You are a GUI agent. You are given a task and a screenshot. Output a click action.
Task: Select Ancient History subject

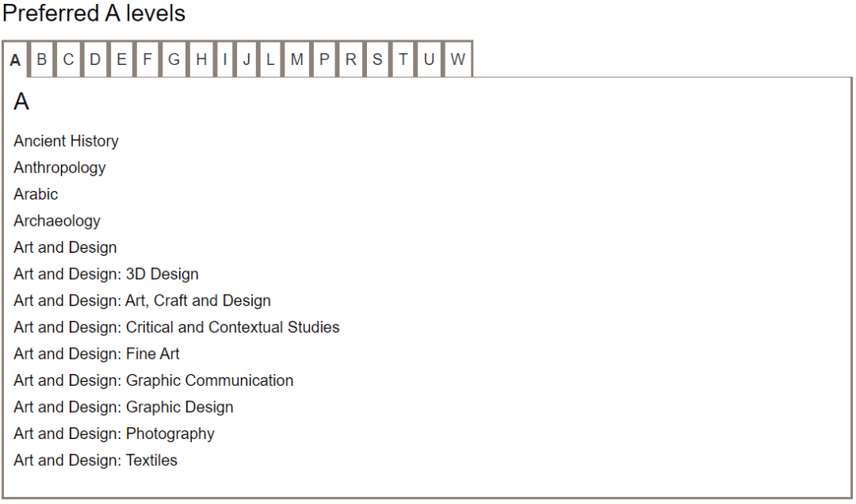(x=66, y=141)
